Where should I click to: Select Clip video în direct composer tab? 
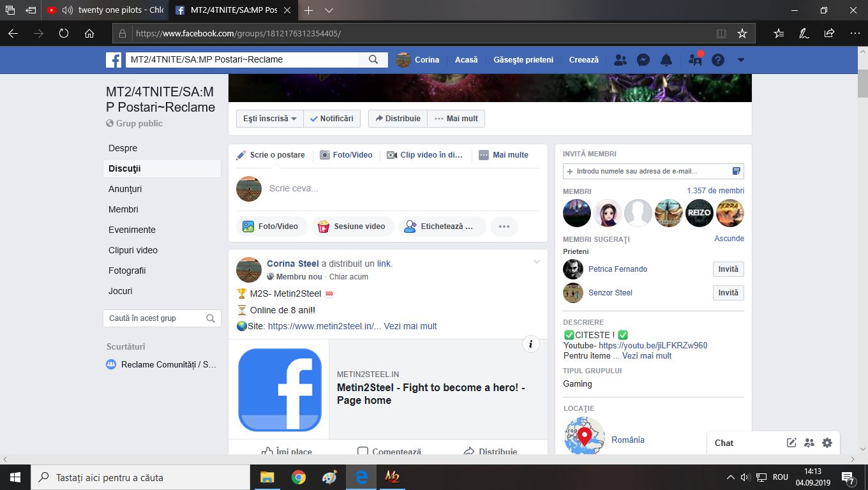(x=425, y=155)
